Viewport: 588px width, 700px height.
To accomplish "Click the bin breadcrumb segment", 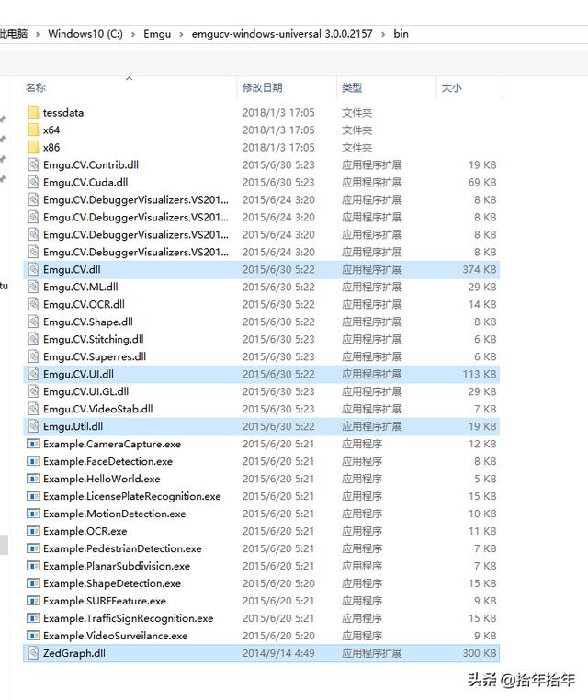I will pos(401,34).
